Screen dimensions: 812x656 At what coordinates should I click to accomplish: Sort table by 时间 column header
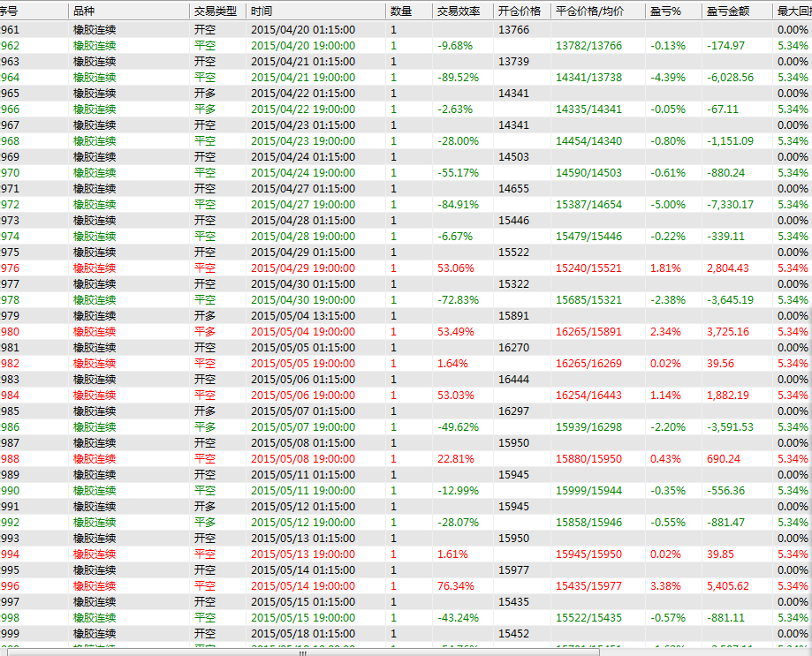point(262,11)
